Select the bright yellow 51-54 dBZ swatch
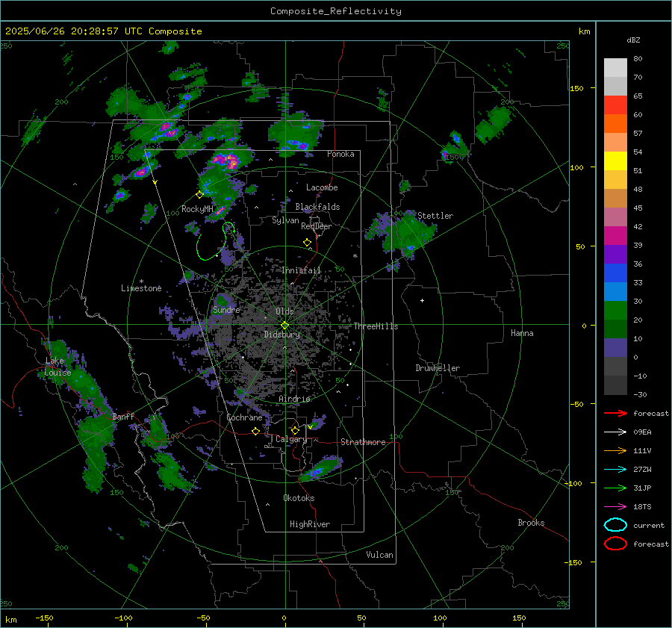This screenshot has height=628, width=672. tap(615, 161)
